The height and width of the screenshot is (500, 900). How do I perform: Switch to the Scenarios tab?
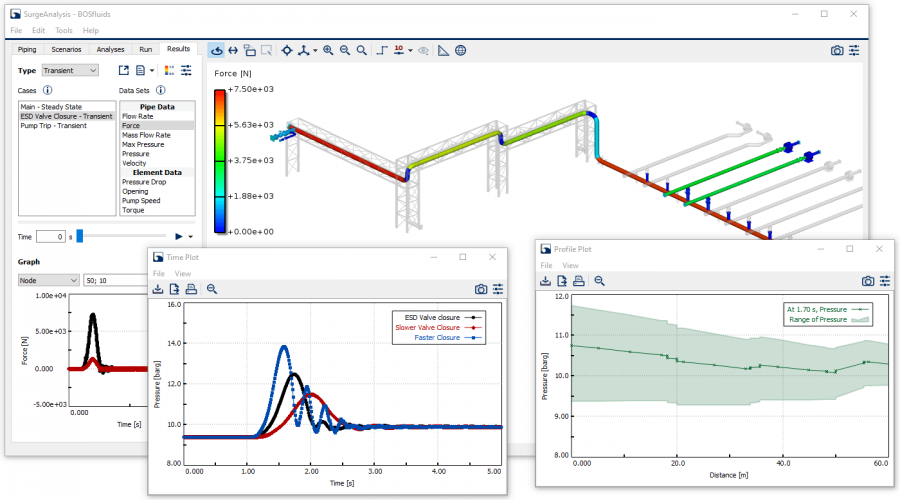pyautogui.click(x=66, y=49)
